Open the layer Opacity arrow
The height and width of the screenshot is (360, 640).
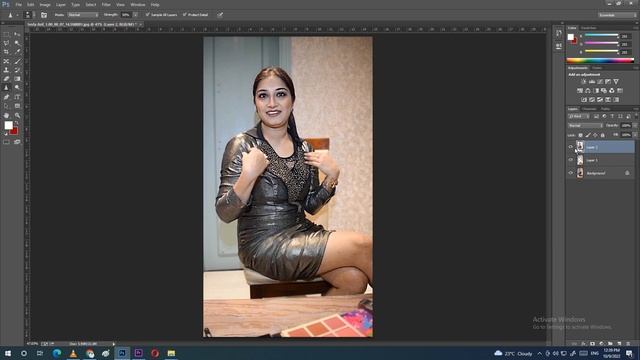pyautogui.click(x=635, y=126)
